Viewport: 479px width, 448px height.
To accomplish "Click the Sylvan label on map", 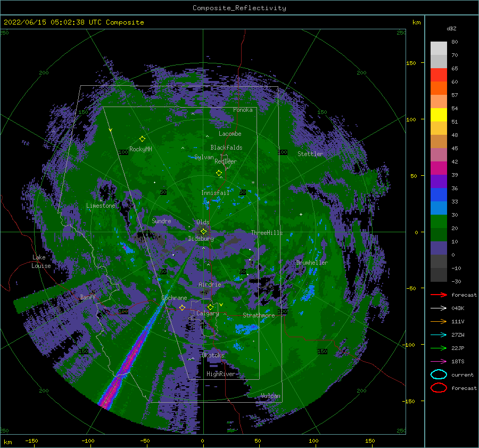I will [204, 158].
